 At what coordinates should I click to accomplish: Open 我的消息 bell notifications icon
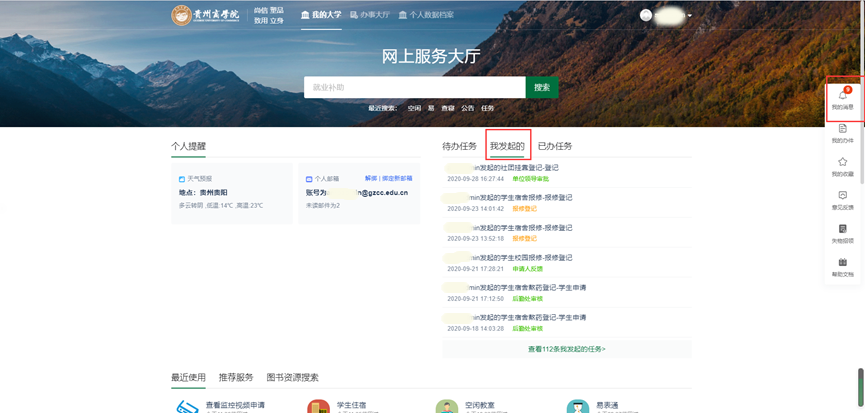coord(842,95)
